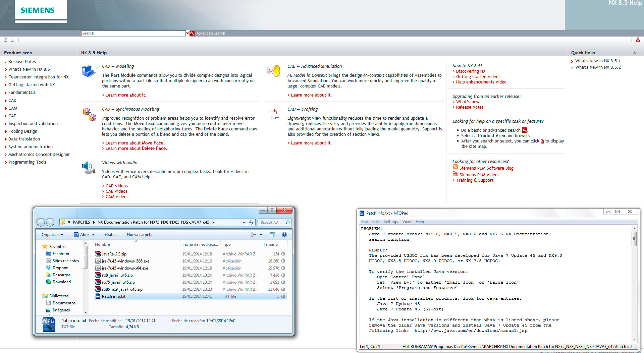Expand the CAE product area item
The image size is (644, 353).
pyautogui.click(x=12, y=116)
